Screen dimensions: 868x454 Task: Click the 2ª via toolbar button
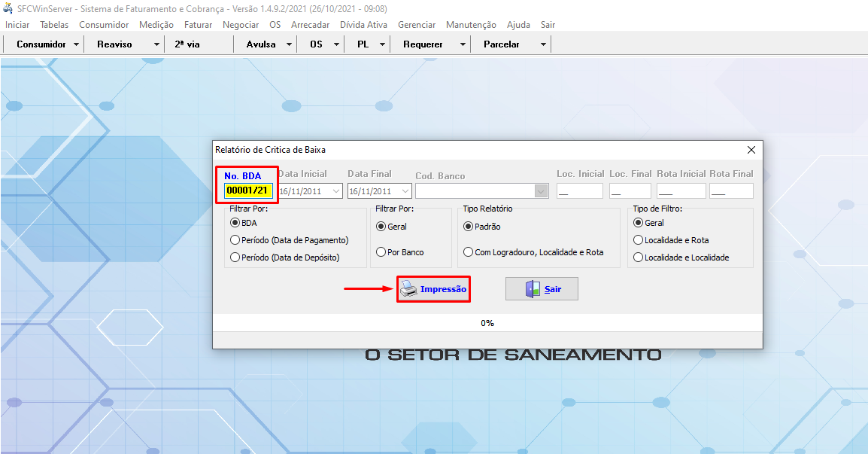pyautogui.click(x=187, y=44)
